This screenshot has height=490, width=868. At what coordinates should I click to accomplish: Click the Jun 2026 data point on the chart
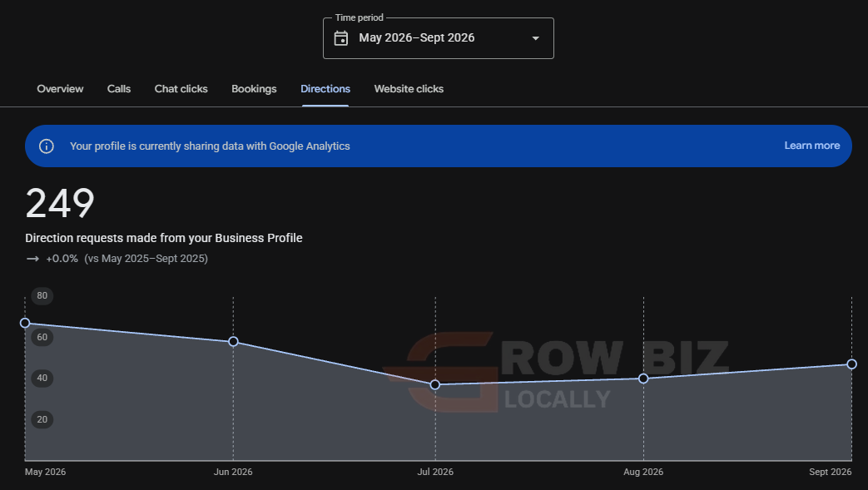233,342
